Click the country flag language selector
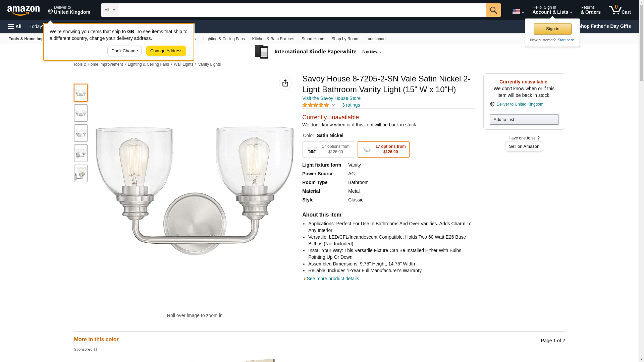This screenshot has height=362, width=644. [518, 11]
